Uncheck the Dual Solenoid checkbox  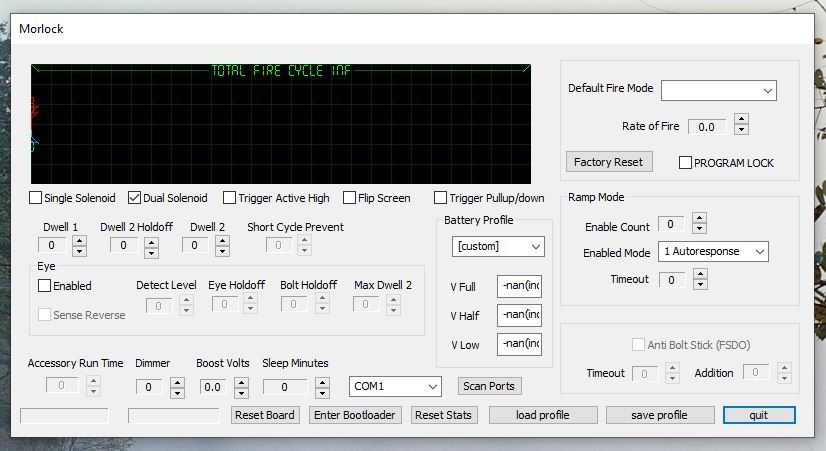[134, 198]
